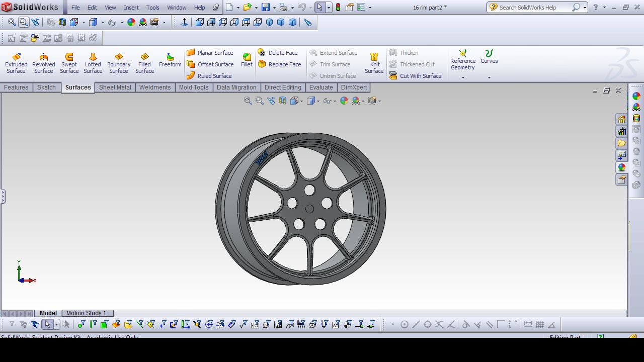Switch to the Mold Tools tab
The image size is (644, 362).
[x=194, y=87]
